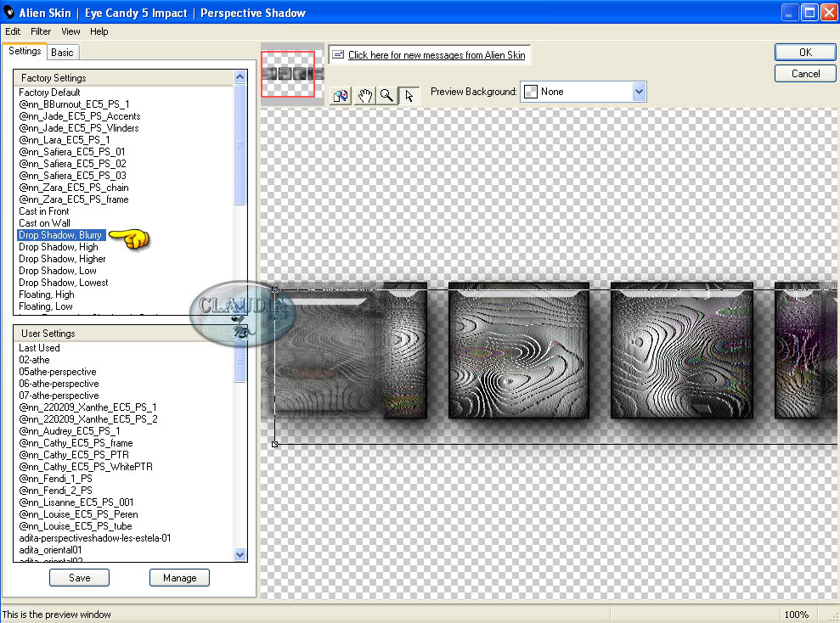Select Last Used user setting

[x=39, y=348]
